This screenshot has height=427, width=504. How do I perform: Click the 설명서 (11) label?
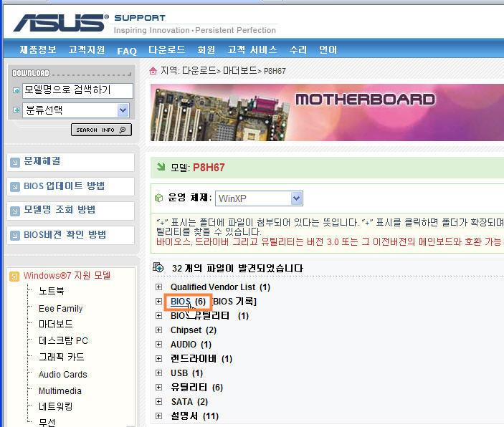(x=195, y=416)
